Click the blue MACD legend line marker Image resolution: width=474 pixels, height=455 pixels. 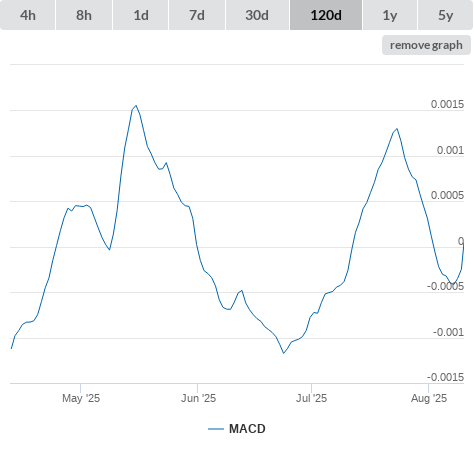point(216,429)
